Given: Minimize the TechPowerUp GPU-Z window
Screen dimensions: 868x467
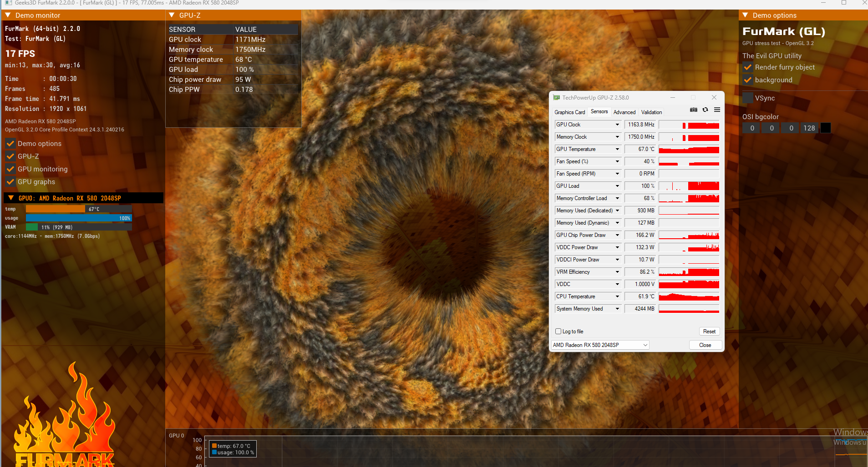Looking at the screenshot, I should (x=673, y=98).
